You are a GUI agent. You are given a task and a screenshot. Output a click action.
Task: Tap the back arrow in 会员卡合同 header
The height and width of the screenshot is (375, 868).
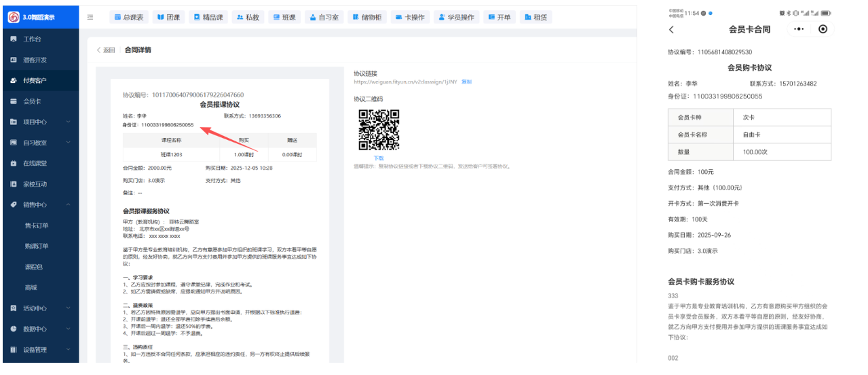click(672, 30)
